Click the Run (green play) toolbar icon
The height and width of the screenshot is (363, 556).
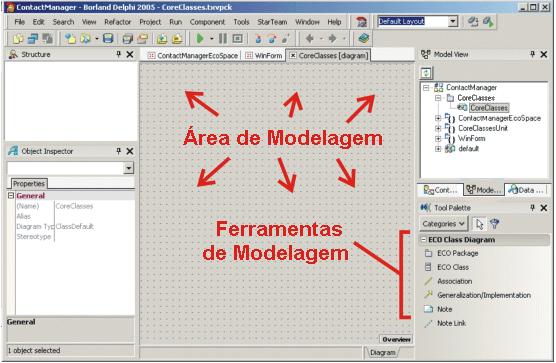click(x=200, y=38)
